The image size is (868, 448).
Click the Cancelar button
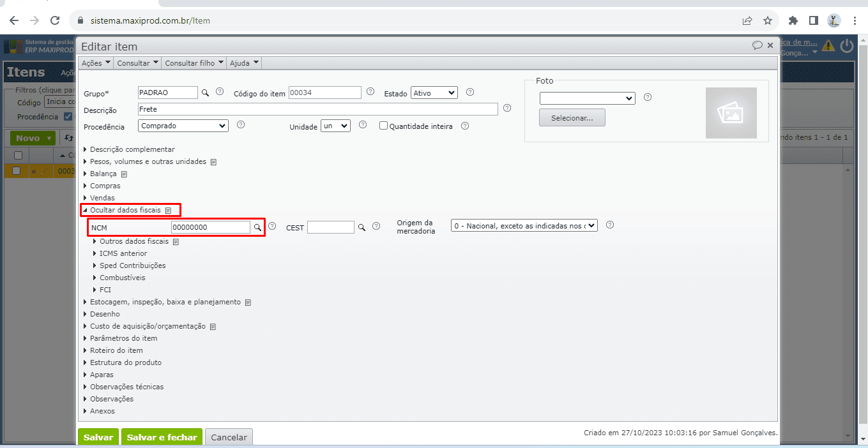pos(229,437)
